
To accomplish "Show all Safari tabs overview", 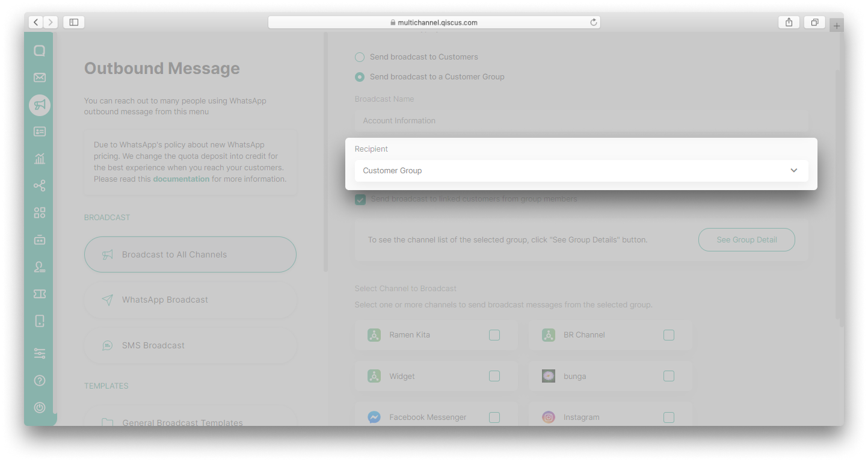I will [814, 22].
